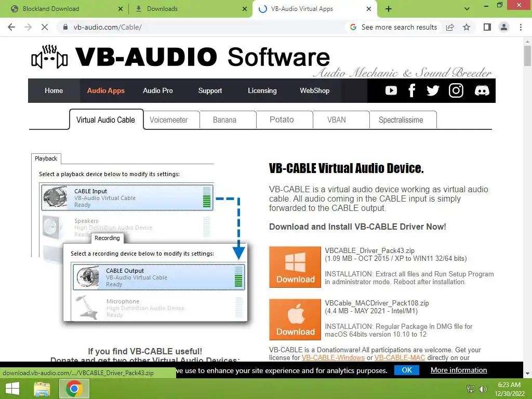
Task: Open the WebShop menu
Action: tap(314, 90)
